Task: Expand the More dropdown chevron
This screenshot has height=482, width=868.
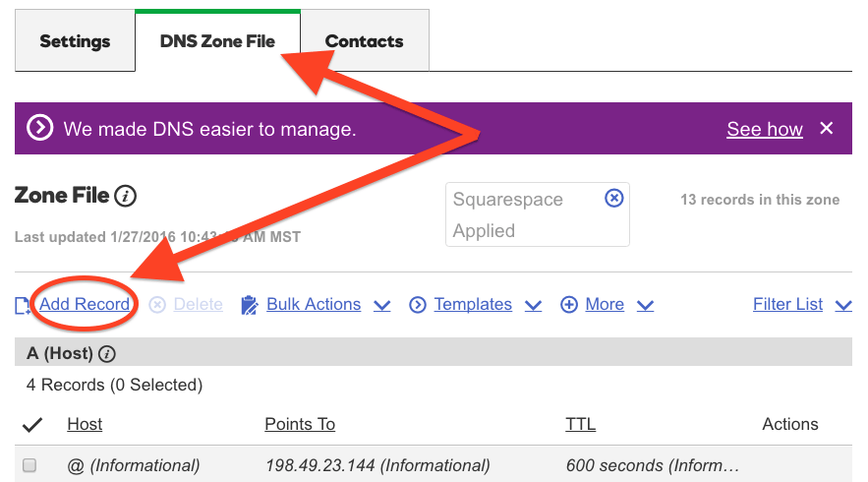Action: click(x=646, y=306)
